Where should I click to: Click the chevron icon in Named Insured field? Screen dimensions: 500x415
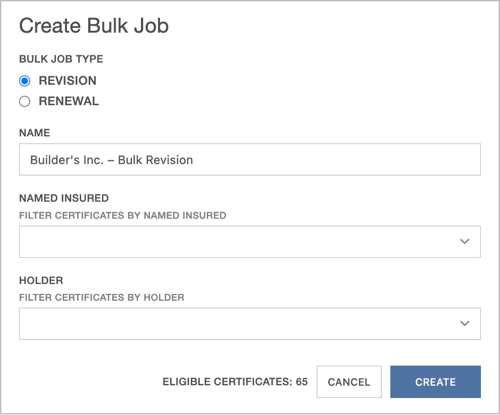coord(465,241)
